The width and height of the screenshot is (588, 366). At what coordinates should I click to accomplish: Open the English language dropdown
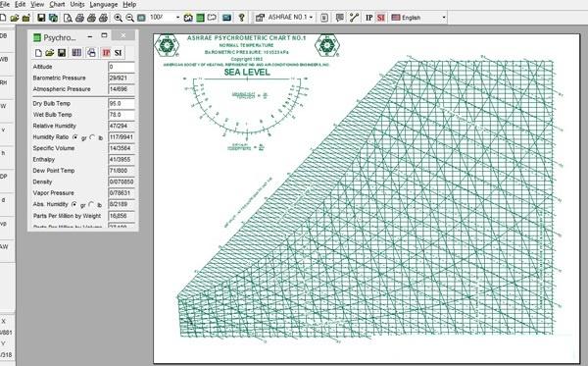pos(444,18)
